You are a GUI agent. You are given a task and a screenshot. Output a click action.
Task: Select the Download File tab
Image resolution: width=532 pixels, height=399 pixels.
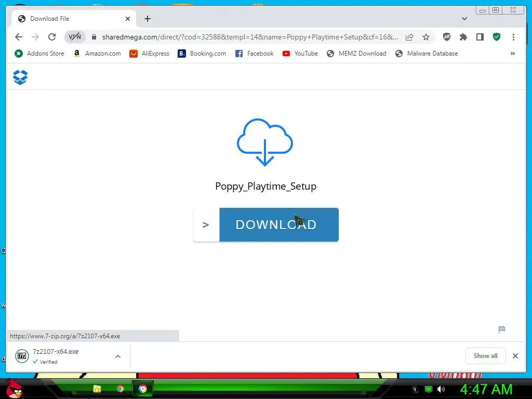pyautogui.click(x=74, y=19)
